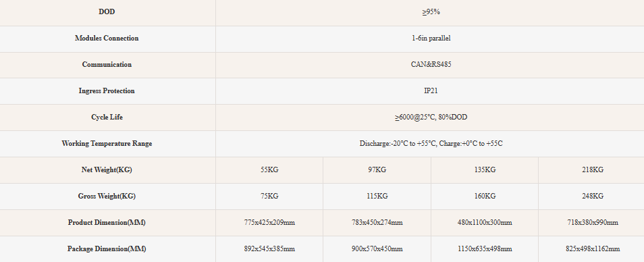Image resolution: width=644 pixels, height=262 pixels.
Task: Click the 900x570x450mm package dimension
Action: click(x=377, y=249)
